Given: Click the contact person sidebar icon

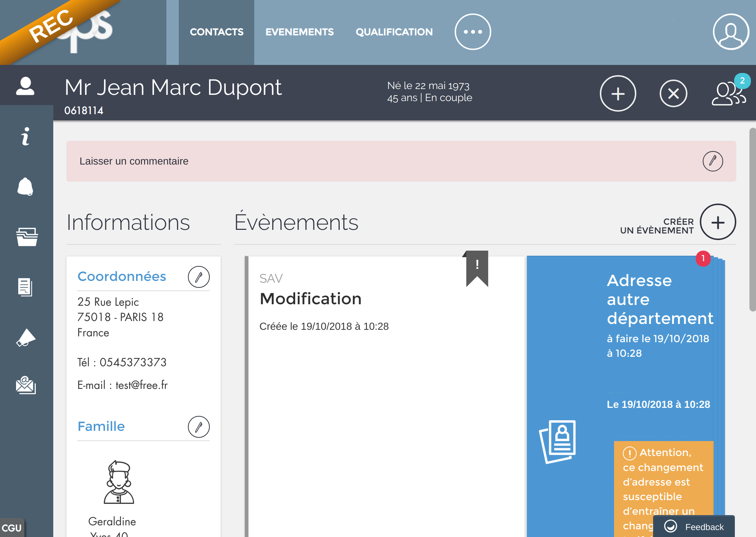Looking at the screenshot, I should 25,86.
